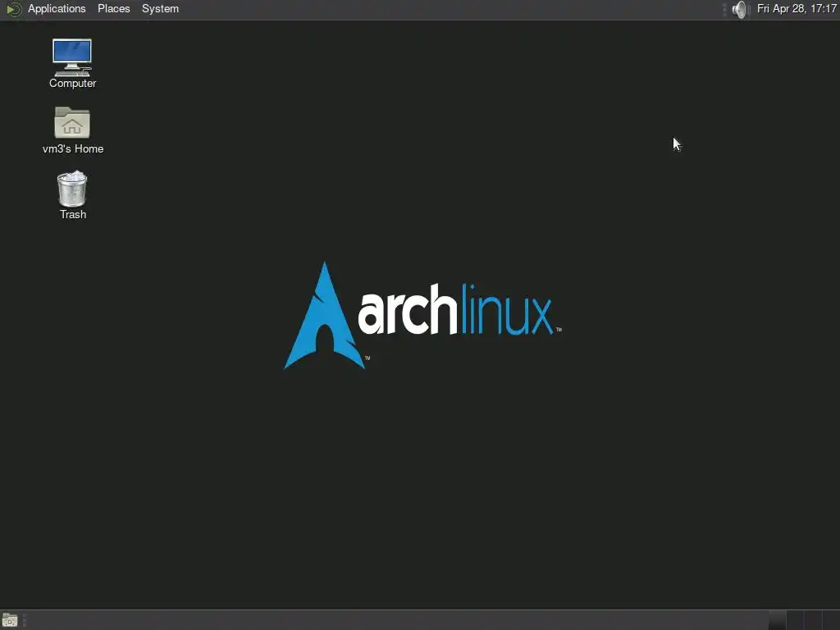The height and width of the screenshot is (630, 840).
Task: Click the Show Desktop button in bottom panel
Action: [x=10, y=620]
